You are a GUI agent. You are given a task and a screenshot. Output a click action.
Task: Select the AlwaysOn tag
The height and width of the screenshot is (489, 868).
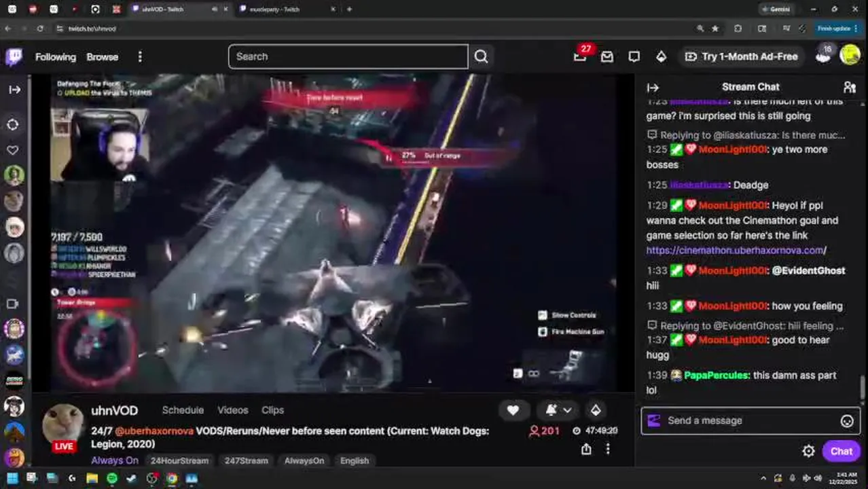(304, 460)
